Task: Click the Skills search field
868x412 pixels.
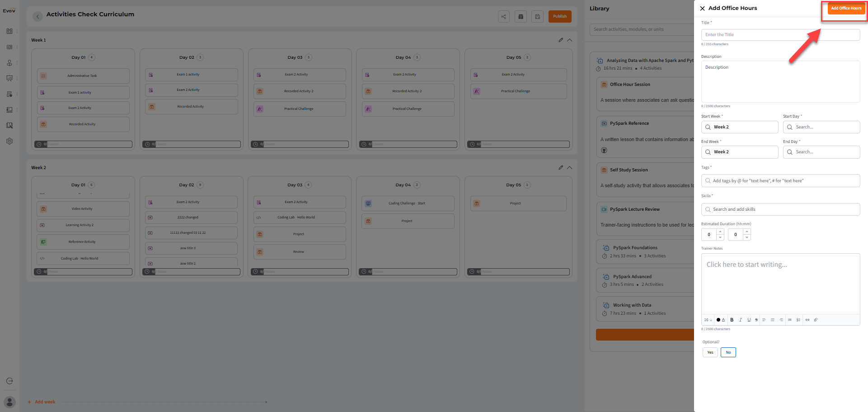Action: pos(780,209)
